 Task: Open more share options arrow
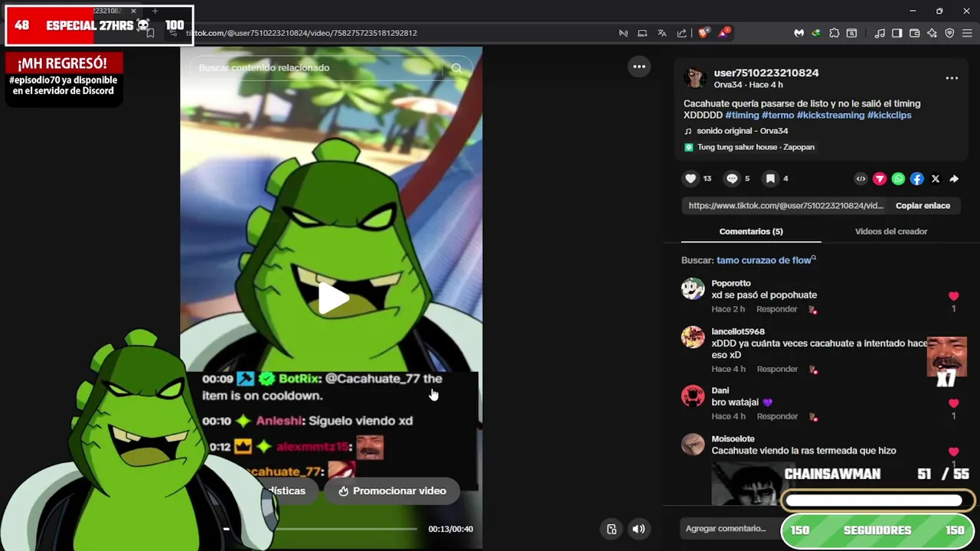pyautogui.click(x=954, y=179)
